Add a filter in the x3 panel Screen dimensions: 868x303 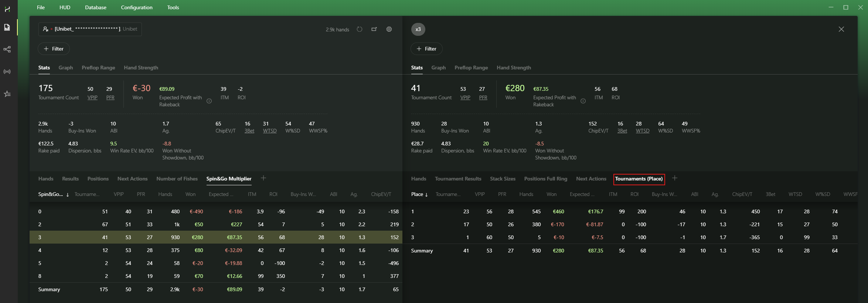[426, 49]
